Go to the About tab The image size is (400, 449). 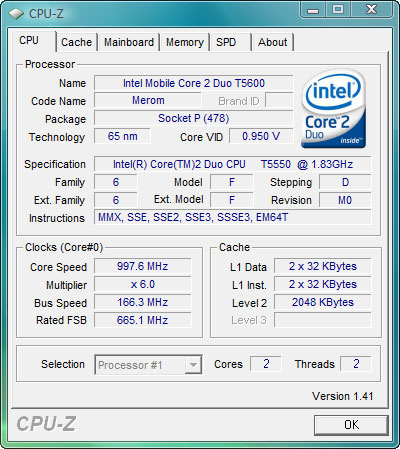273,42
